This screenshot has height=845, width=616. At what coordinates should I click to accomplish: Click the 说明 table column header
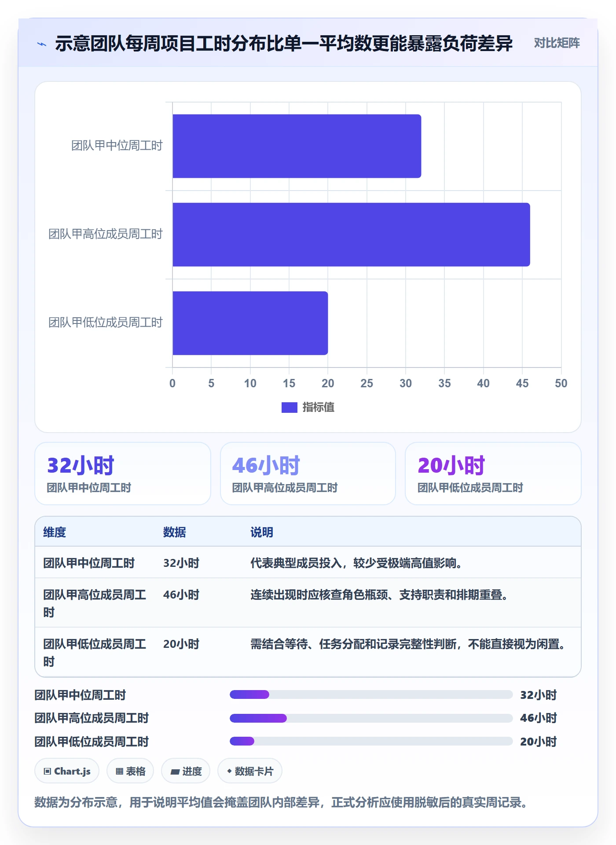[x=262, y=532]
